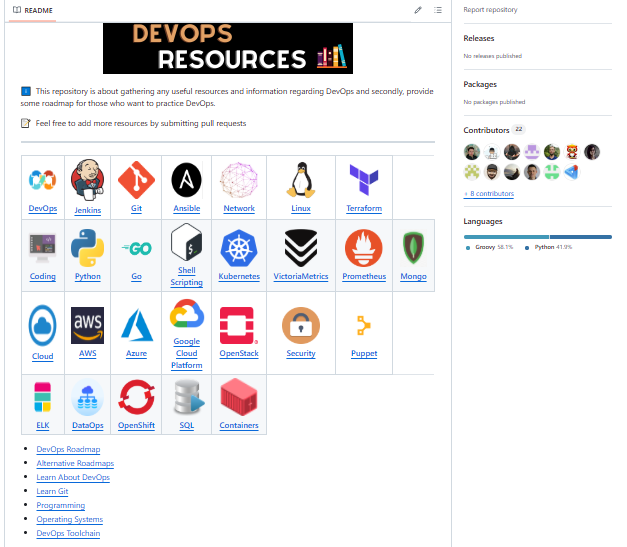The width and height of the screenshot is (627, 547).
Task: Open the Python snake logo icon
Action: click(88, 248)
